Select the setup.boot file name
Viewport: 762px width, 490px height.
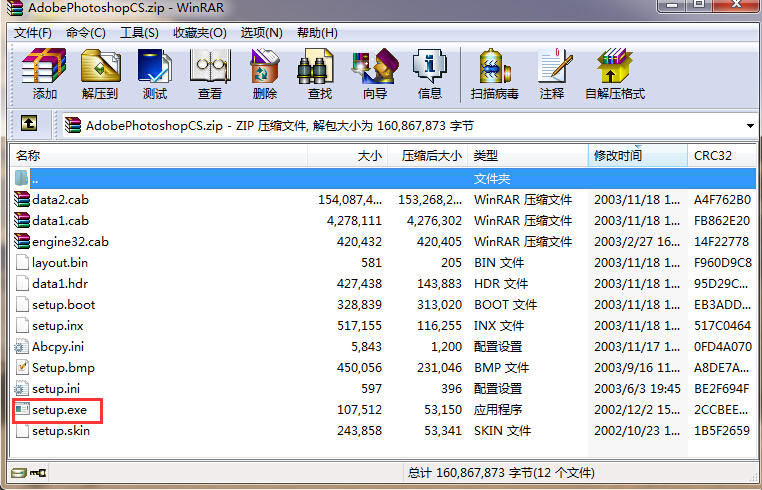(64, 305)
